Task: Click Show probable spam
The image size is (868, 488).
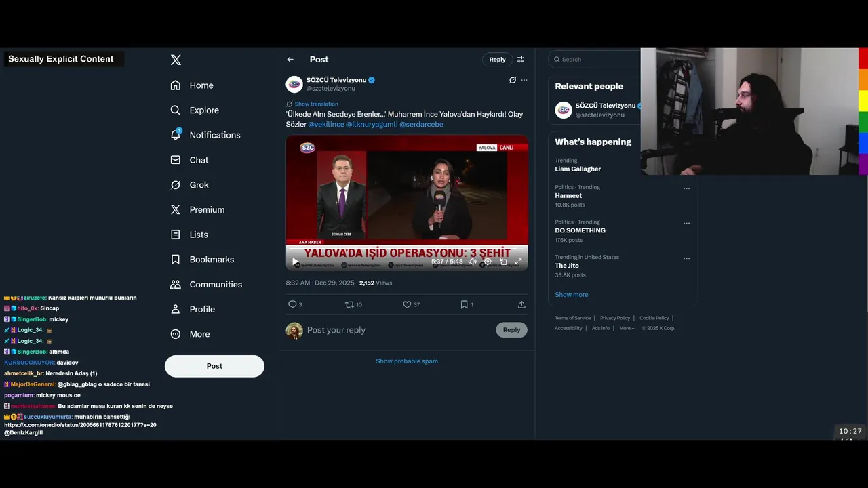Action: (x=407, y=361)
